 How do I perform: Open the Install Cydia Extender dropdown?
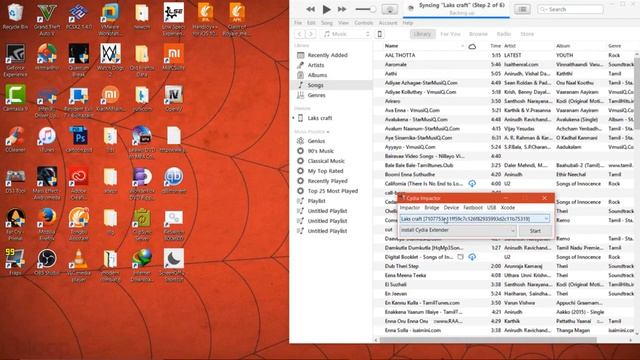pos(458,230)
